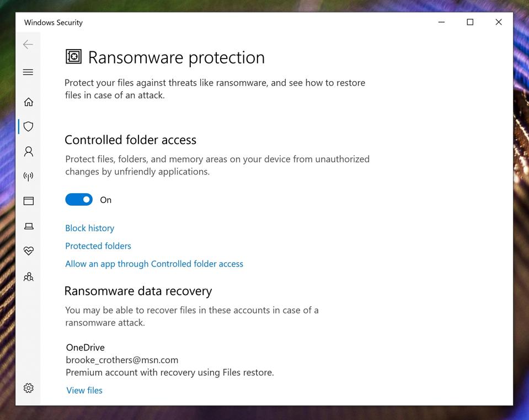The image size is (529, 420).
Task: Go to Windows Security Home via house icon
Action: pyautogui.click(x=28, y=102)
